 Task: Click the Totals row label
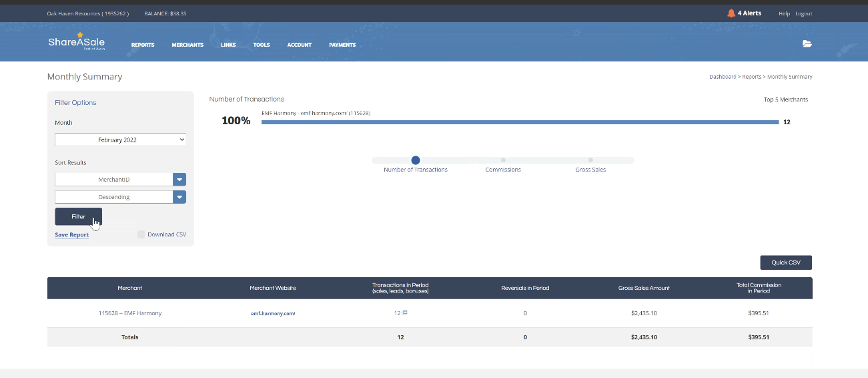(130, 337)
